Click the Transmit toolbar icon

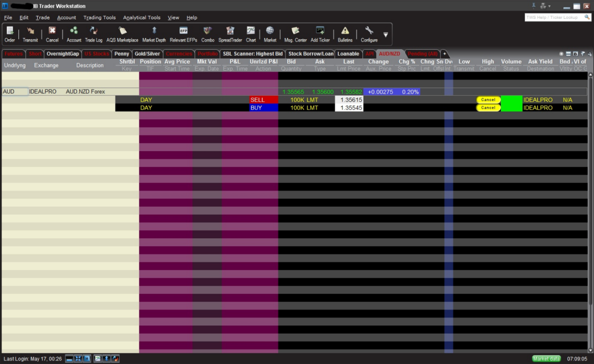[x=30, y=34]
